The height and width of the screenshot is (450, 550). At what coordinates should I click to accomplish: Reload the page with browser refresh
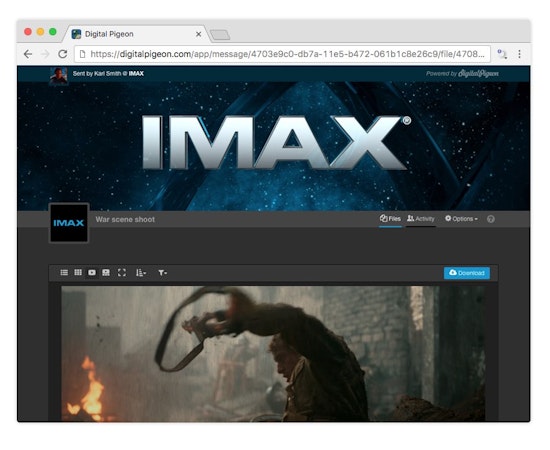[x=63, y=54]
